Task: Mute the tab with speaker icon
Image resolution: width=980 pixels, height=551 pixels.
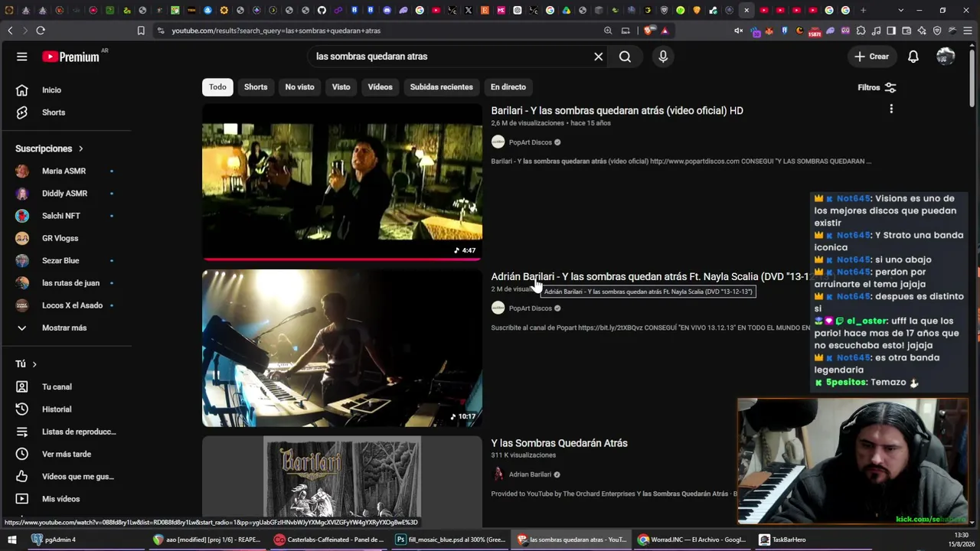Action: 738,31
